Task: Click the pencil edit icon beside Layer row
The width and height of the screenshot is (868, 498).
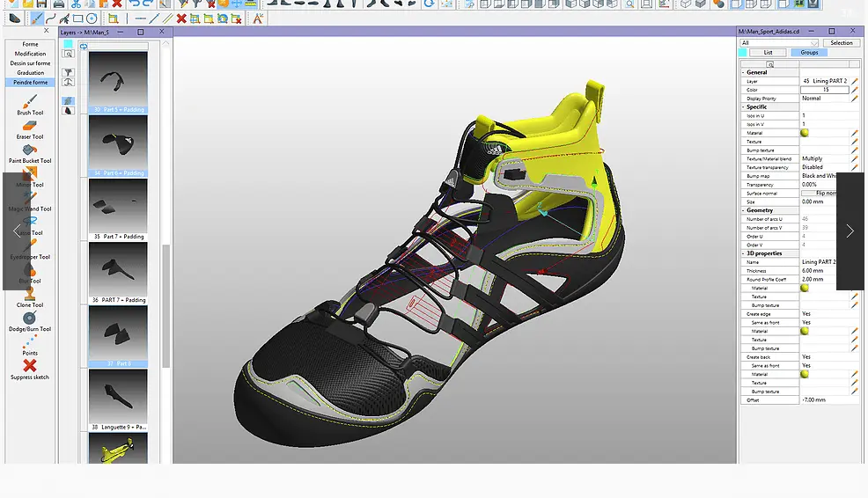Action: coord(854,81)
